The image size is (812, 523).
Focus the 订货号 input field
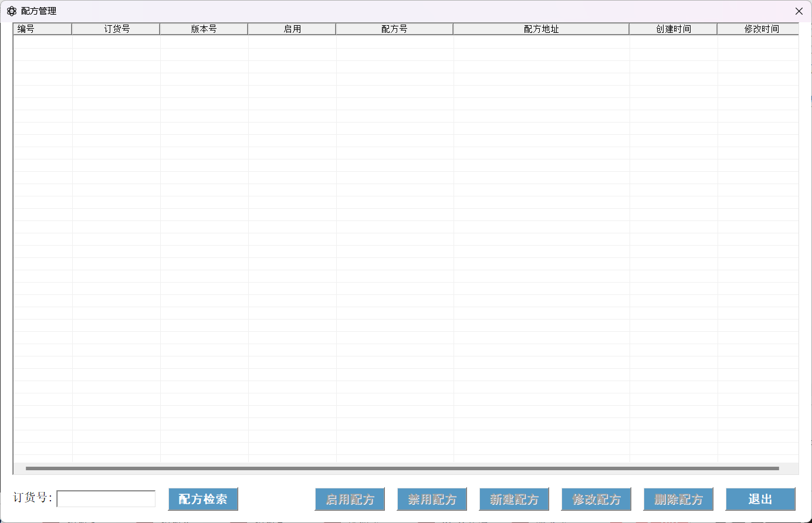coord(106,499)
